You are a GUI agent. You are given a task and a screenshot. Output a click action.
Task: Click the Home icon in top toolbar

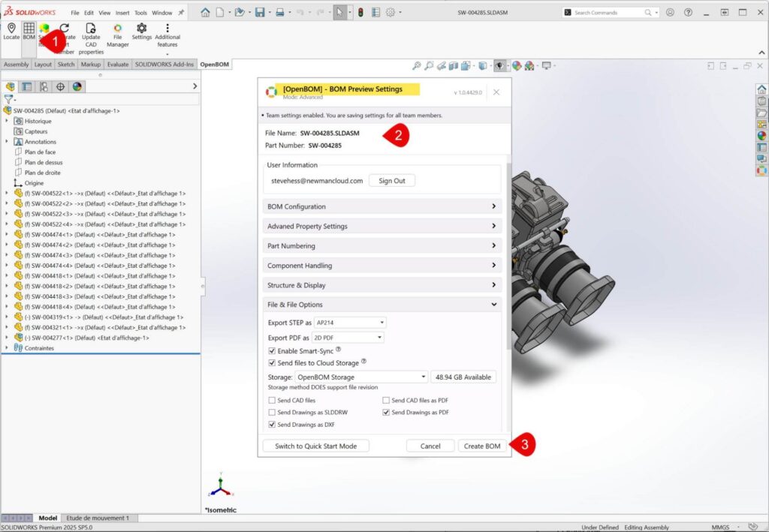[205, 13]
